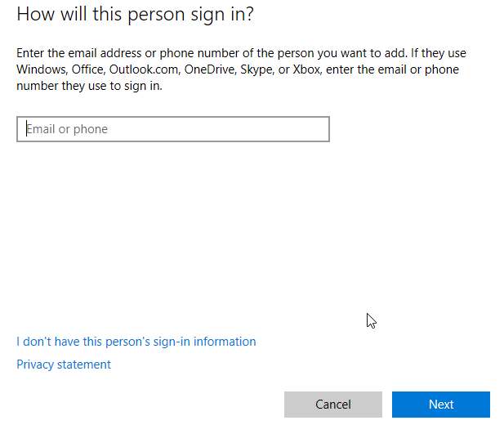Open the Privacy statement link

coord(64,365)
